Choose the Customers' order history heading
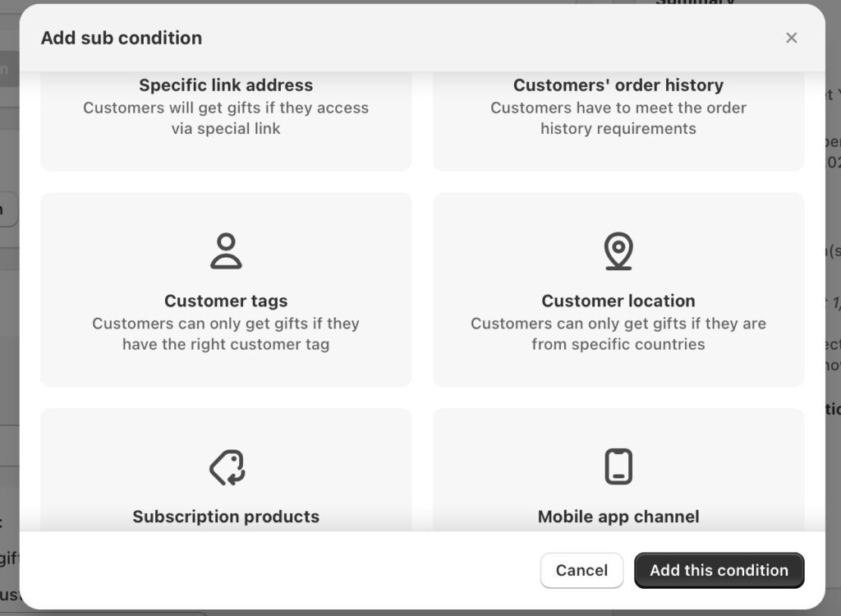Viewport: 841px width, 616px height. pyautogui.click(x=618, y=85)
